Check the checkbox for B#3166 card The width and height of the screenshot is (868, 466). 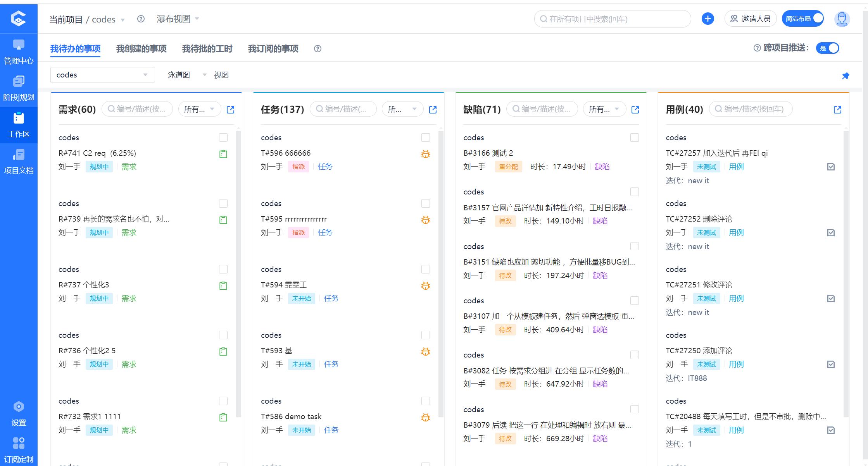pos(635,138)
